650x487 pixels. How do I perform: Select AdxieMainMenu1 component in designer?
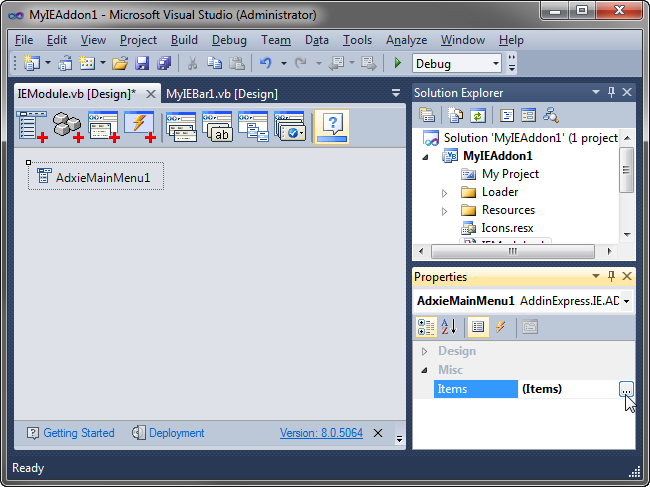96,177
